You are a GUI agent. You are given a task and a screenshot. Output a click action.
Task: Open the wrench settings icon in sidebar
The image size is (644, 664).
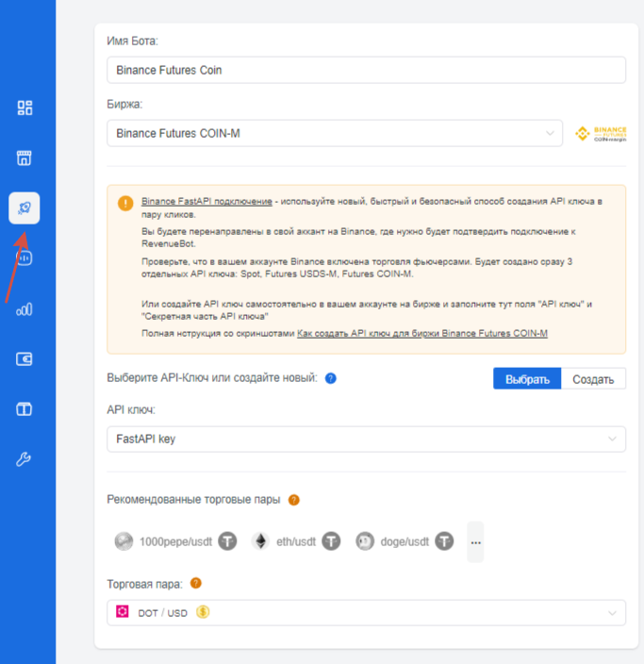[24, 459]
